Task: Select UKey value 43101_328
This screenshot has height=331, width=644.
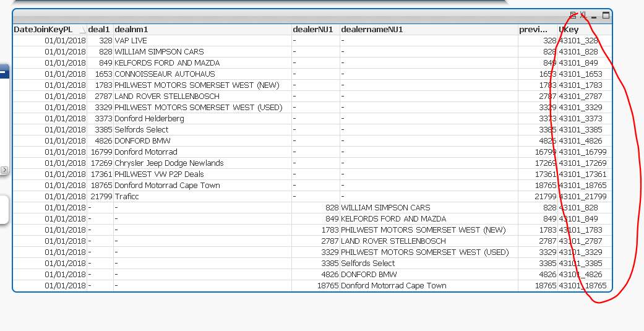Action: 578,41
